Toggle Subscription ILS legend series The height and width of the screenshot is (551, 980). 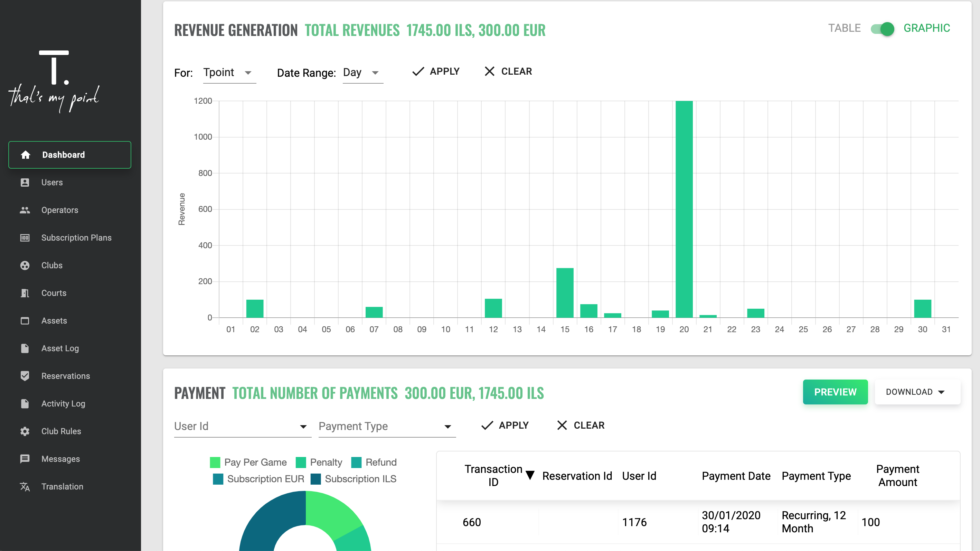[354, 479]
